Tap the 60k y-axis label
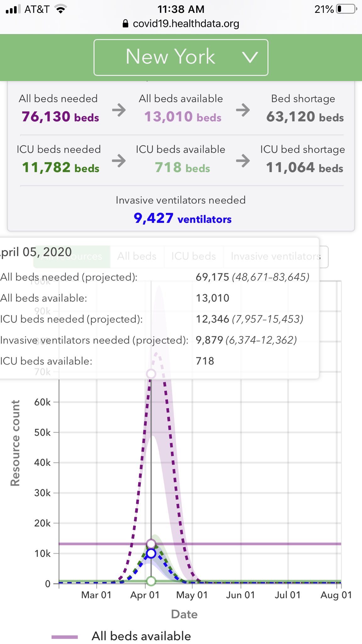The image size is (362, 644). 42,402
